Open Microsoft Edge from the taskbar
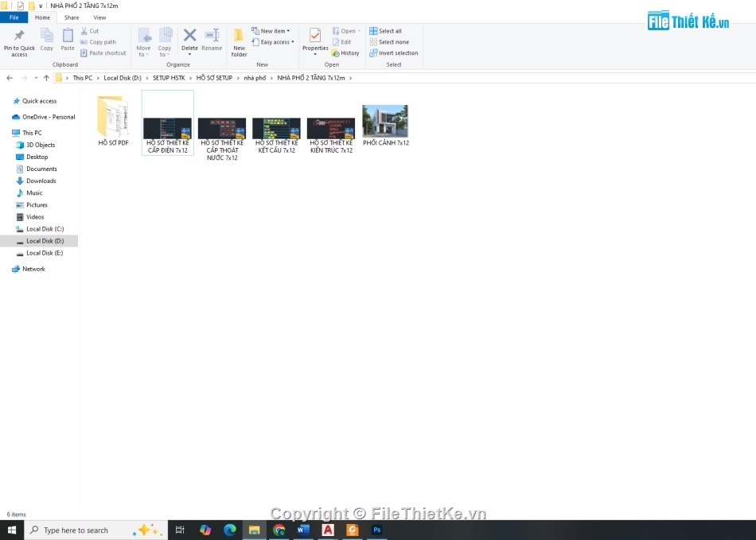Viewport: 756px width, 540px height. [x=230, y=530]
